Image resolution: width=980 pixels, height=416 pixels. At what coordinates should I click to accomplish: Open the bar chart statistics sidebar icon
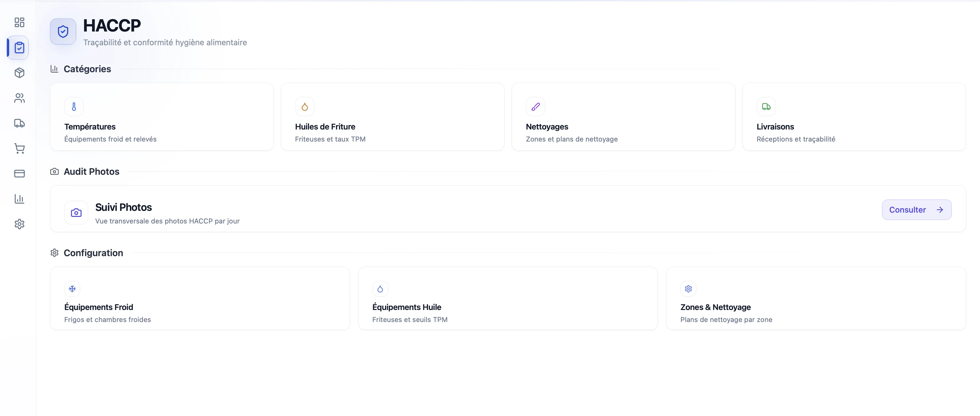click(19, 199)
